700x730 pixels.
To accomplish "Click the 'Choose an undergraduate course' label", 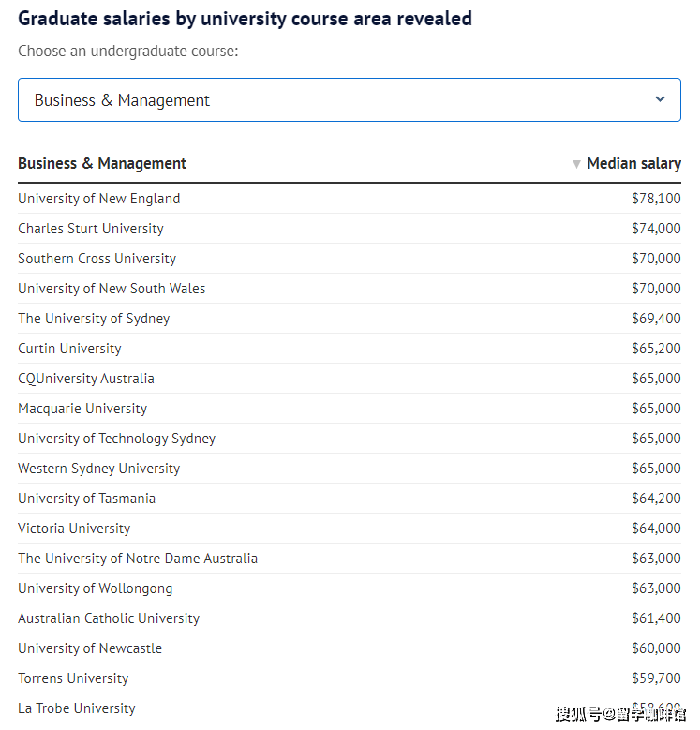I will (128, 52).
